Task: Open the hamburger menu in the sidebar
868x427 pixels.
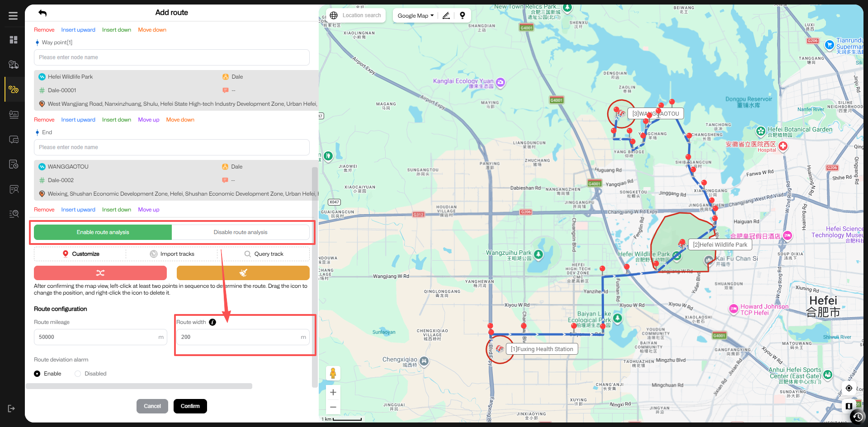Action: point(13,16)
